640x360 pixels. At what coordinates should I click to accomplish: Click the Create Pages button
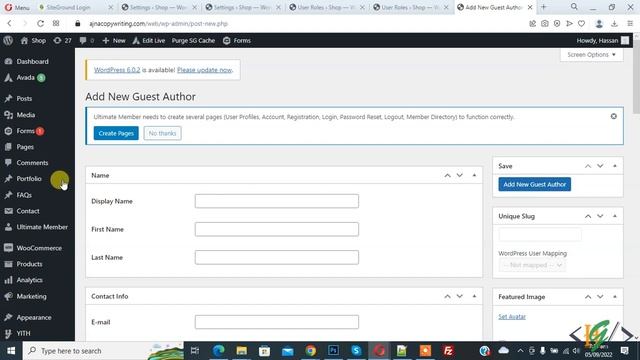(116, 133)
